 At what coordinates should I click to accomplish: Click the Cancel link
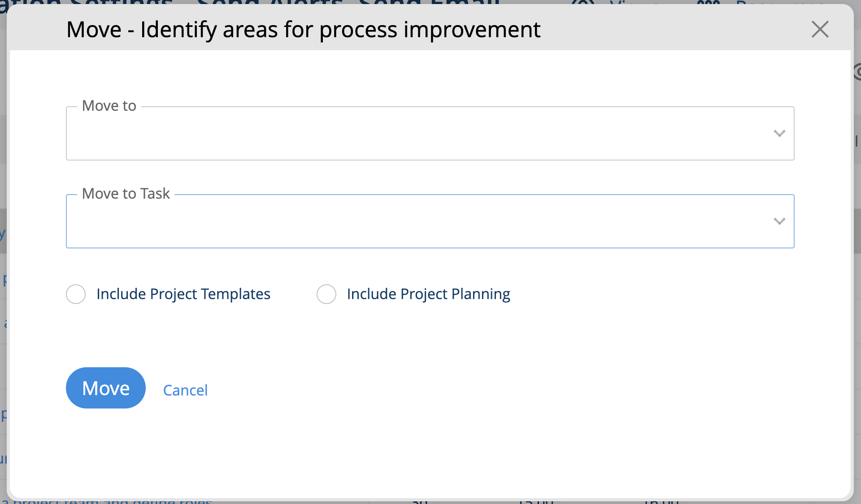point(185,390)
